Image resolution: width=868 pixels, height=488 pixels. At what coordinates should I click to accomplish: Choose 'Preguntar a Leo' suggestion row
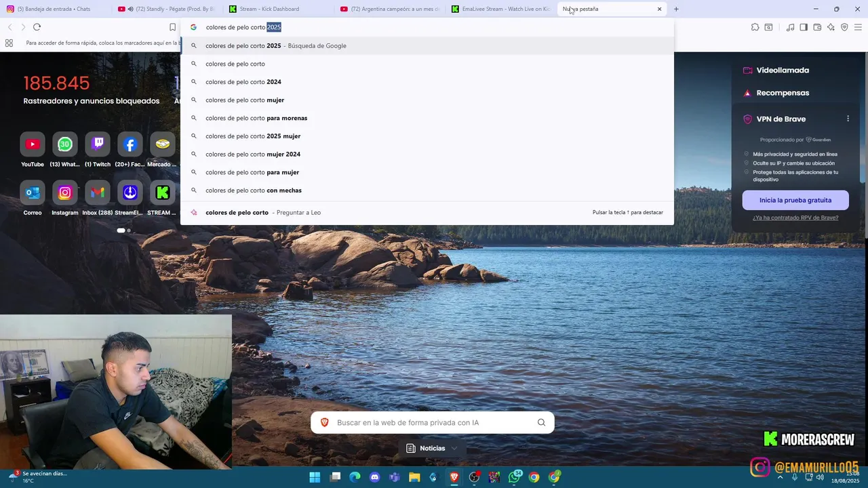pos(427,212)
